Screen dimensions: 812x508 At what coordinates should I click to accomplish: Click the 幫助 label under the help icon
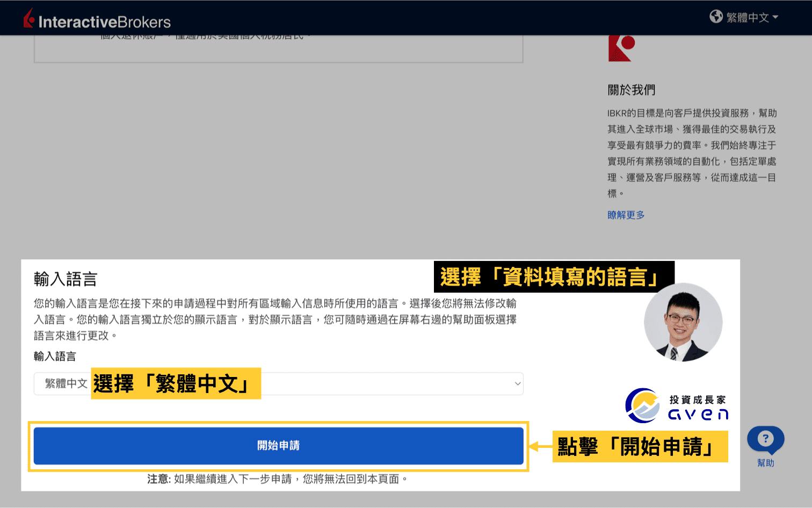point(765,463)
